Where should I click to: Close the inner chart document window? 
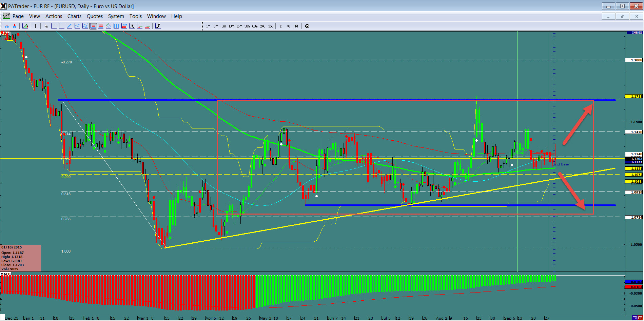click(637, 16)
